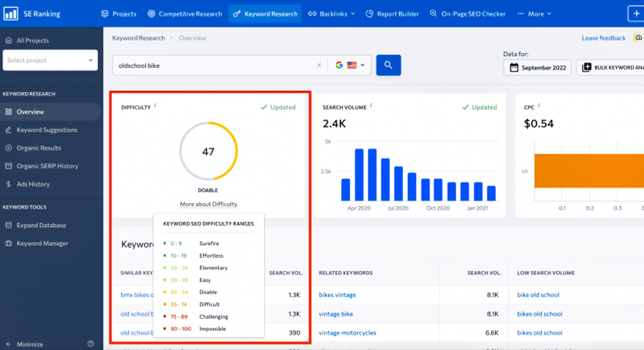Select Keyword Suggestions in the sidebar
The height and width of the screenshot is (350, 644).
[47, 130]
